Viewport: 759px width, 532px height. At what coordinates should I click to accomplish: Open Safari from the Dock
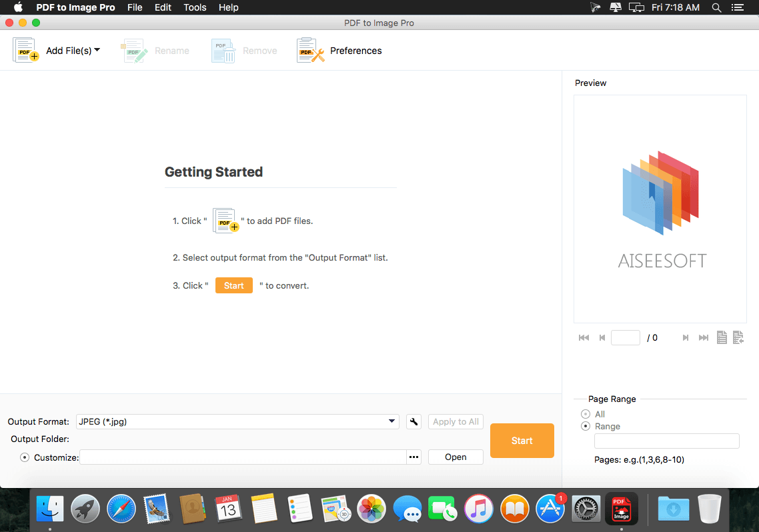121,509
